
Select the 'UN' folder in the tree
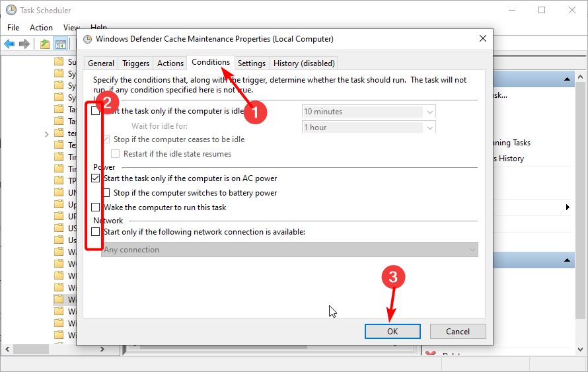tap(65, 192)
